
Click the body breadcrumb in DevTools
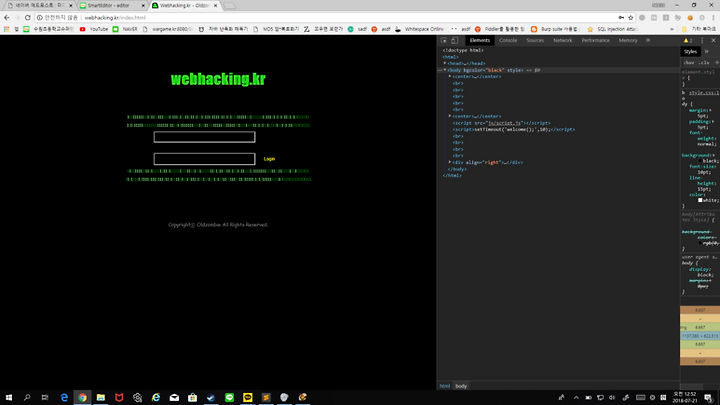point(461,386)
